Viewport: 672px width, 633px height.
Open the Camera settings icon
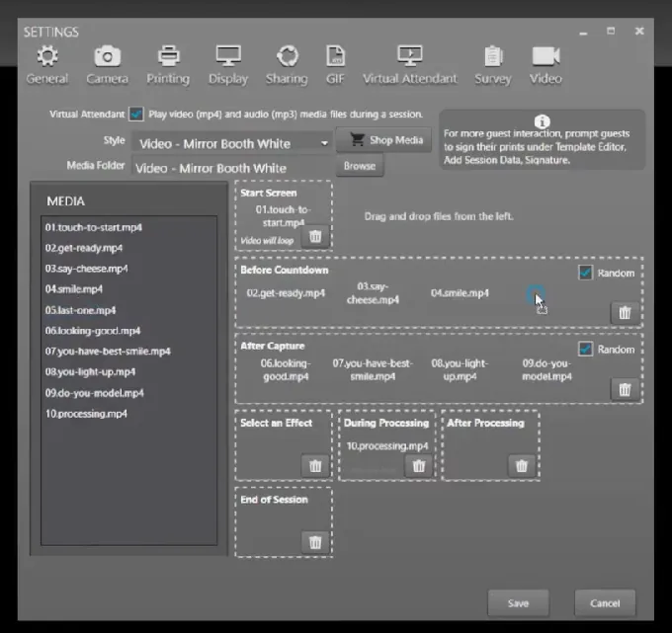pyautogui.click(x=107, y=56)
